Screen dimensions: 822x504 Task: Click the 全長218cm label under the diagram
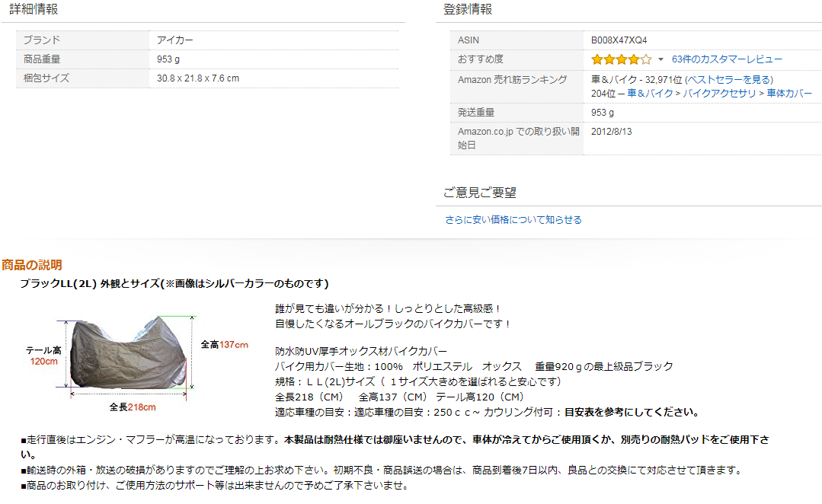click(x=133, y=407)
